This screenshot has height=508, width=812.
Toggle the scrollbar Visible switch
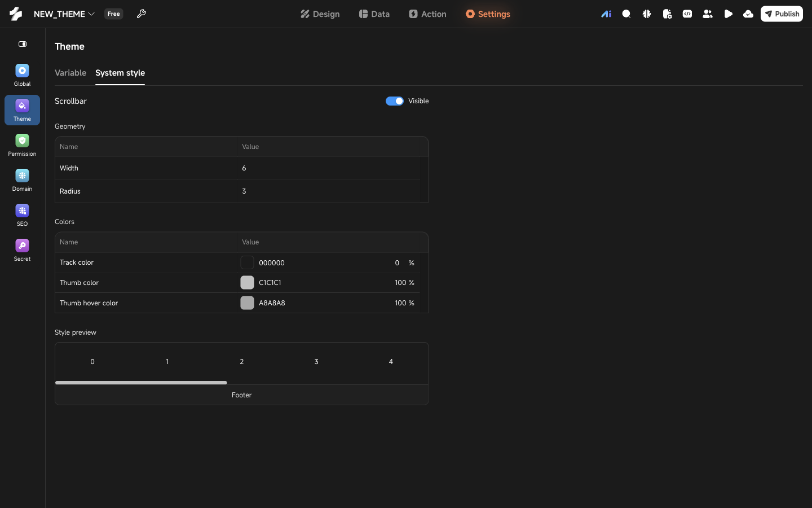395,101
